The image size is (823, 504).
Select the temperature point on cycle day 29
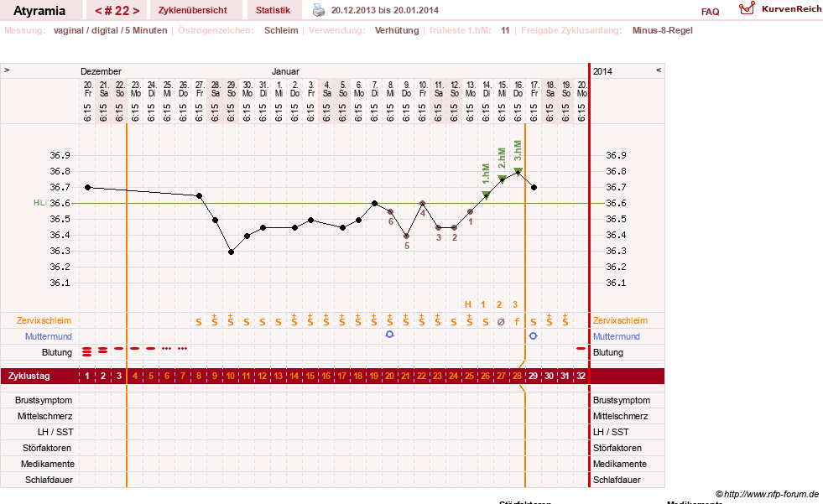tap(534, 187)
